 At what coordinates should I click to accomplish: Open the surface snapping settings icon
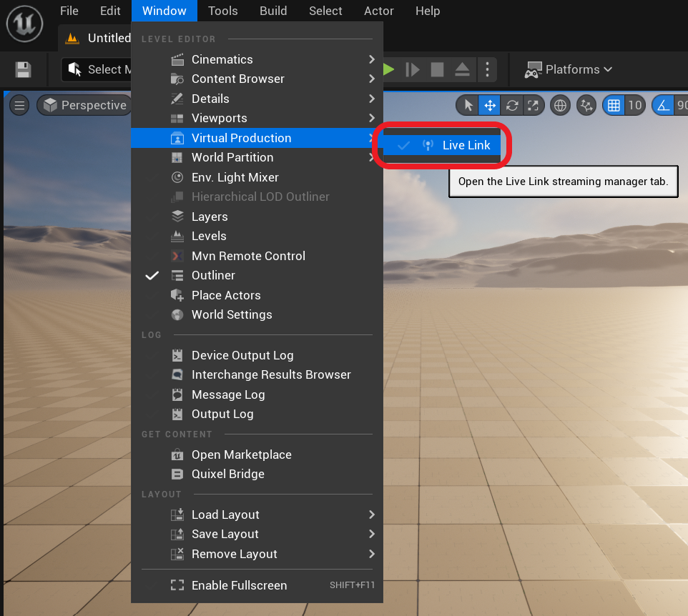click(585, 105)
